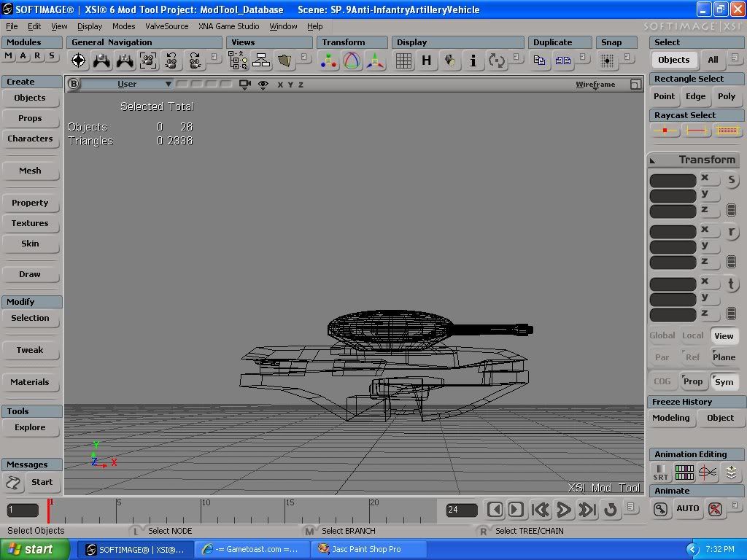Viewport: 747px width, 560px height.
Task: Open the viewport camera menu icon
Action: [x=245, y=85]
